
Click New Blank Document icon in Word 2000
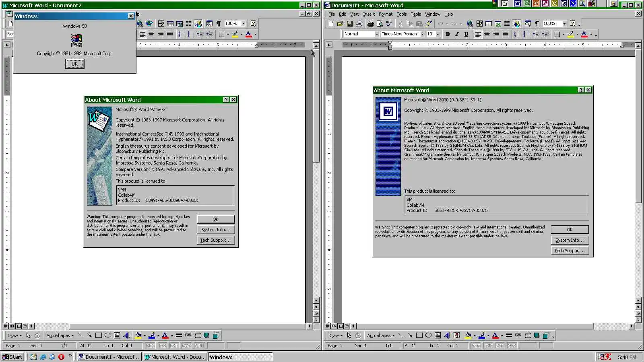click(331, 24)
